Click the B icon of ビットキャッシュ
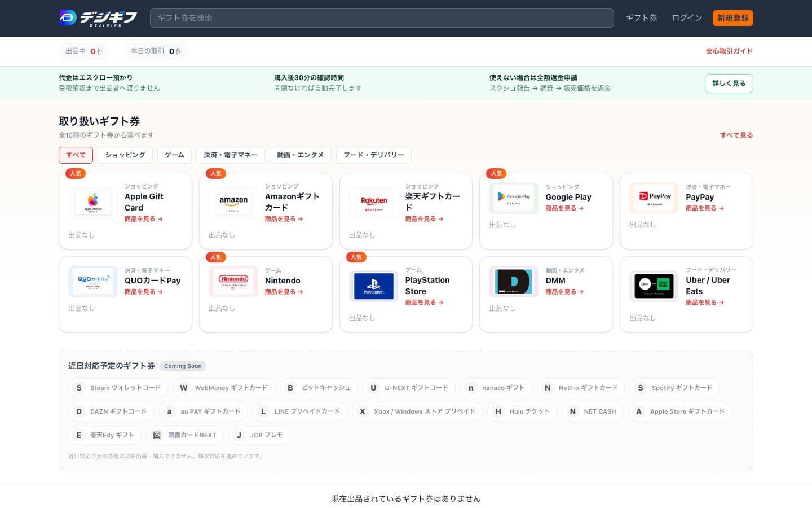The height and width of the screenshot is (508, 812). click(290, 388)
